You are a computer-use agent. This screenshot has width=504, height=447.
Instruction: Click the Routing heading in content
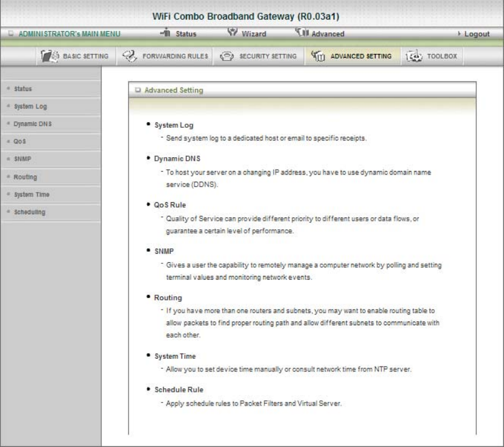pos(168,298)
